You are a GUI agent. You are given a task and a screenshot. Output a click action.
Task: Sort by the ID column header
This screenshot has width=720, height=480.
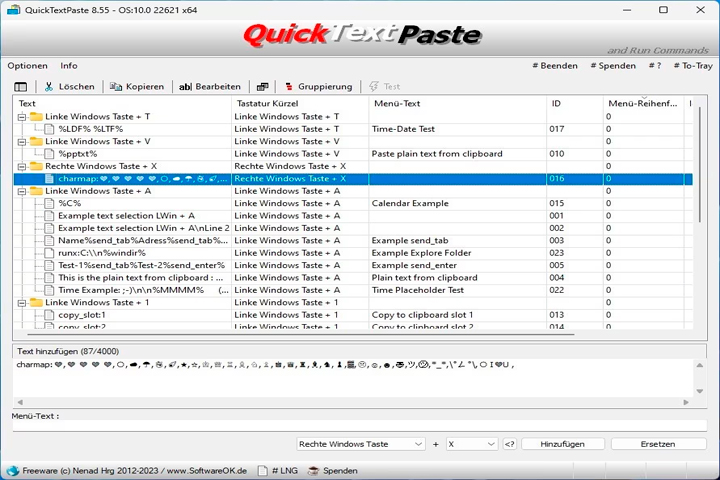coord(574,104)
